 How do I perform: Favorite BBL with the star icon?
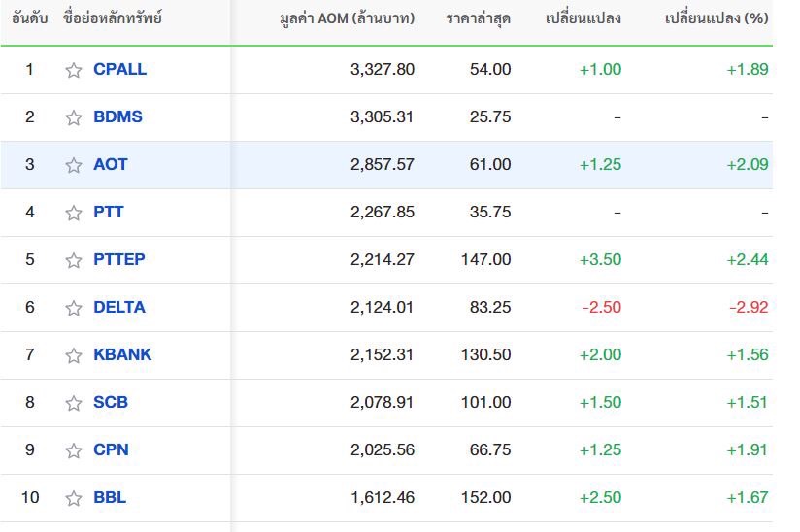click(x=74, y=498)
